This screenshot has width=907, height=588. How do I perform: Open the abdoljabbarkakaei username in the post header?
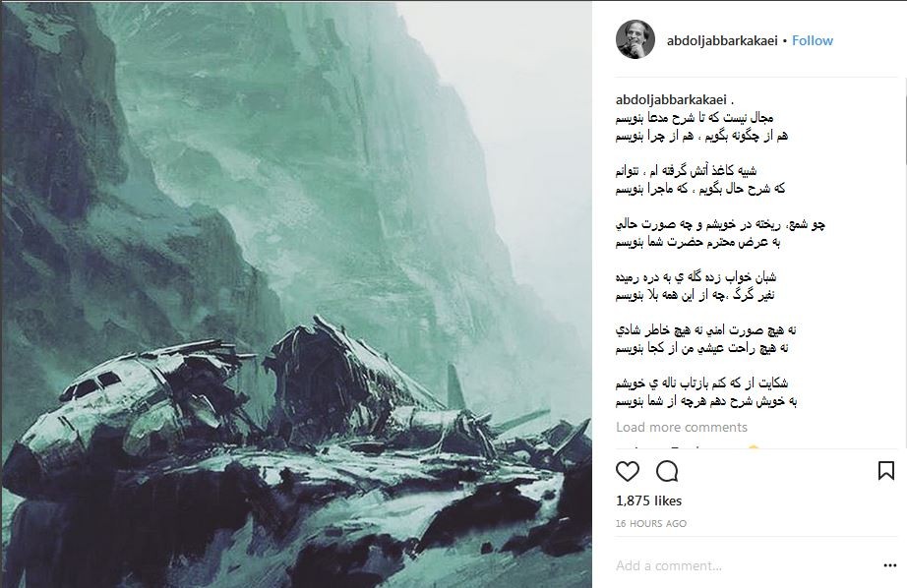(722, 40)
